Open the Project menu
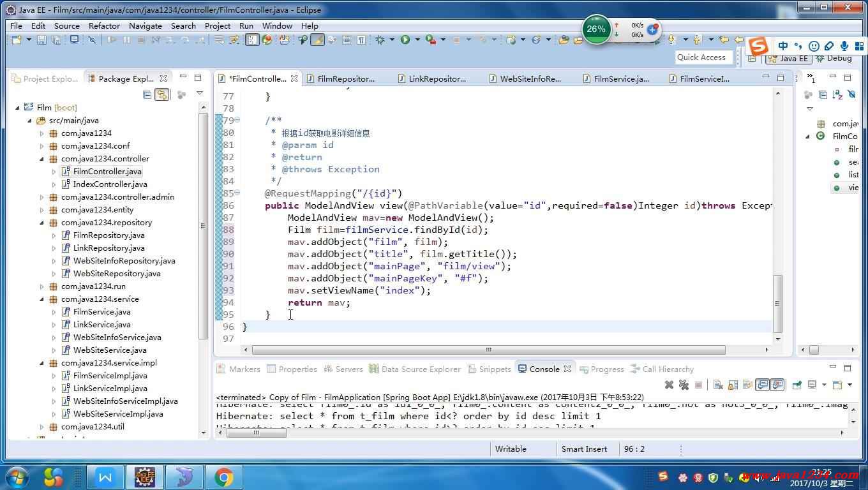This screenshot has width=868, height=490. click(218, 26)
